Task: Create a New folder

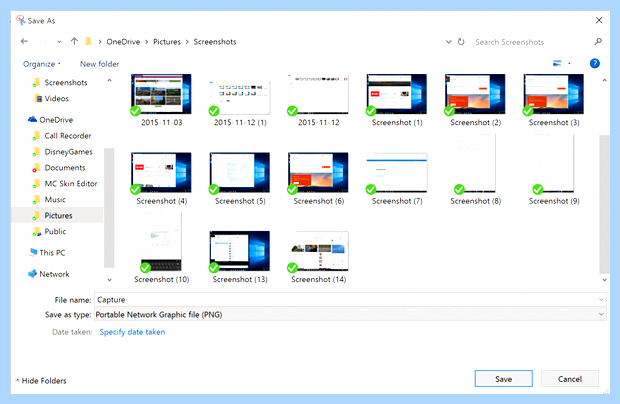Action: pos(99,64)
